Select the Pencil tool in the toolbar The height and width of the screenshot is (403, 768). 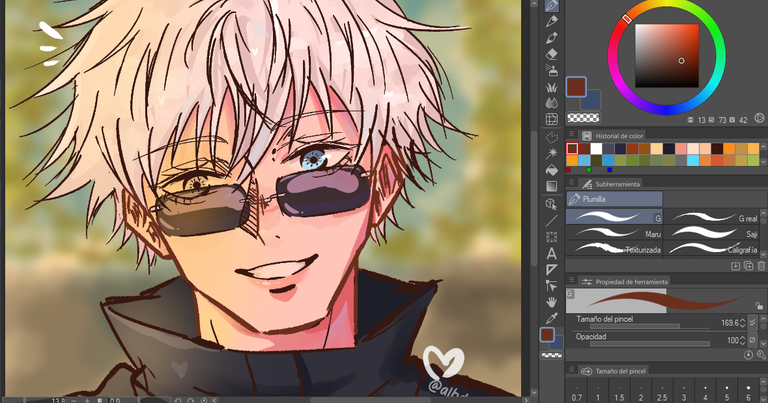click(552, 21)
